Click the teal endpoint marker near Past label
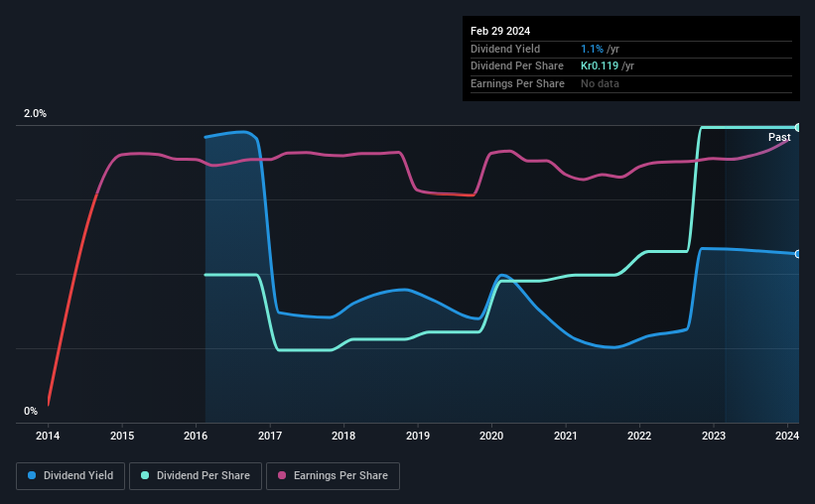 [x=798, y=127]
